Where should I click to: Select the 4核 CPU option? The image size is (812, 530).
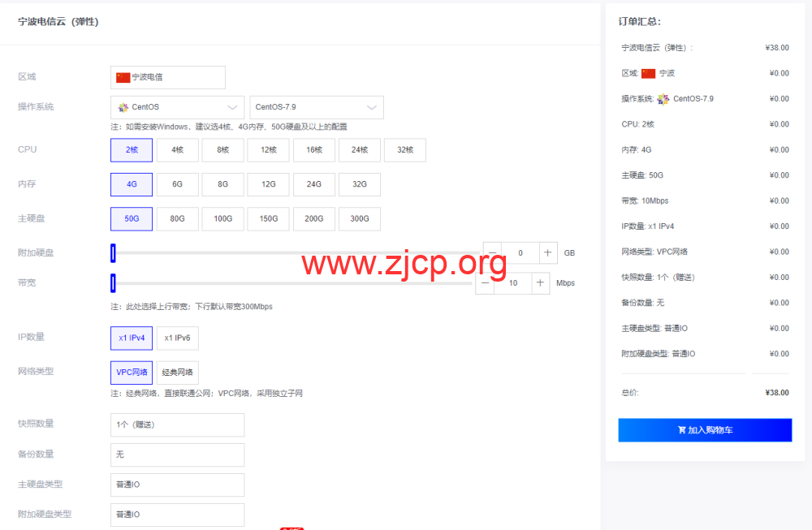point(177,150)
